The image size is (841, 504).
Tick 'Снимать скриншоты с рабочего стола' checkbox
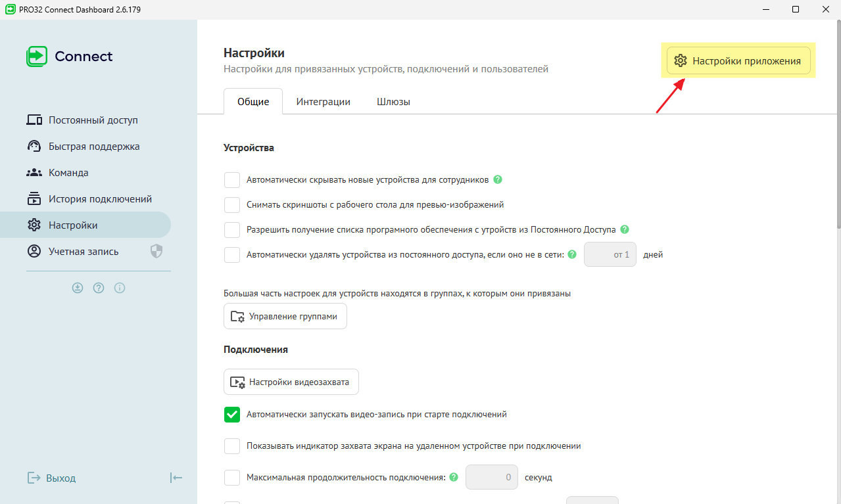click(x=232, y=205)
